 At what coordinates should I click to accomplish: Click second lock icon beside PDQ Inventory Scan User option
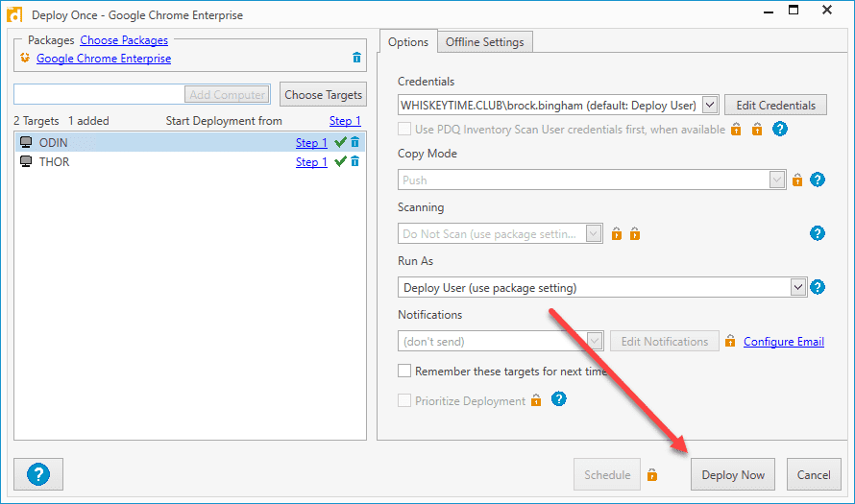(757, 130)
